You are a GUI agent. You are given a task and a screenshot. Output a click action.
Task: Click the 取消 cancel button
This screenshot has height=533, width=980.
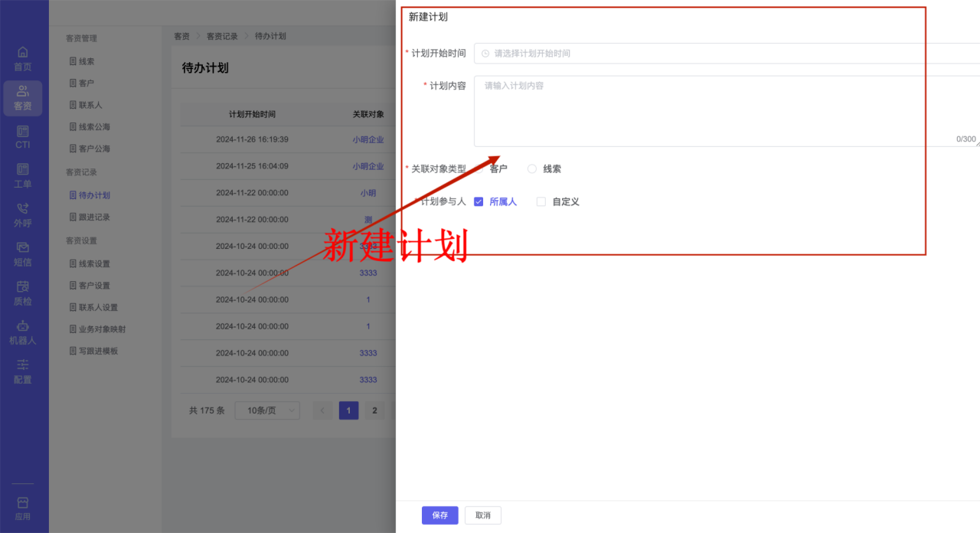[x=482, y=515]
